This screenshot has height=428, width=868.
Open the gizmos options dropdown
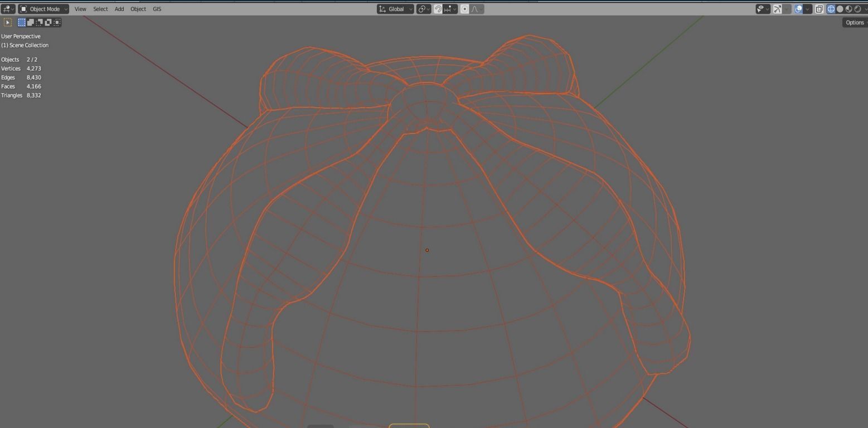coord(787,9)
